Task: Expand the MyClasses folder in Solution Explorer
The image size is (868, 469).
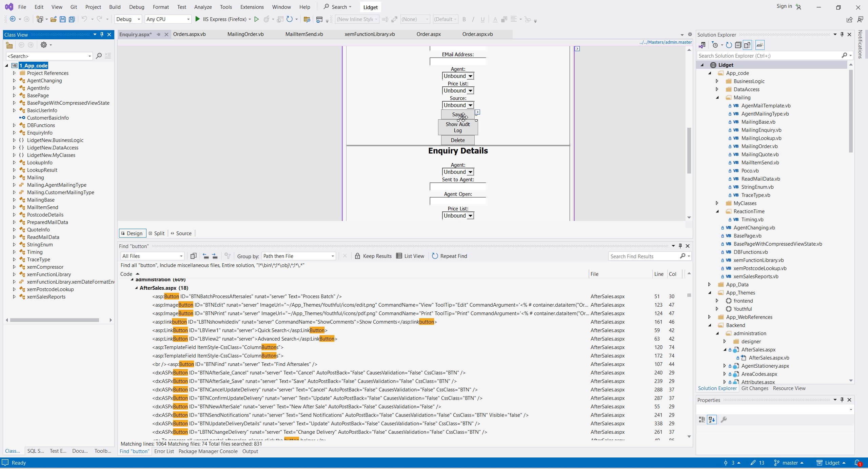Action: [717, 203]
